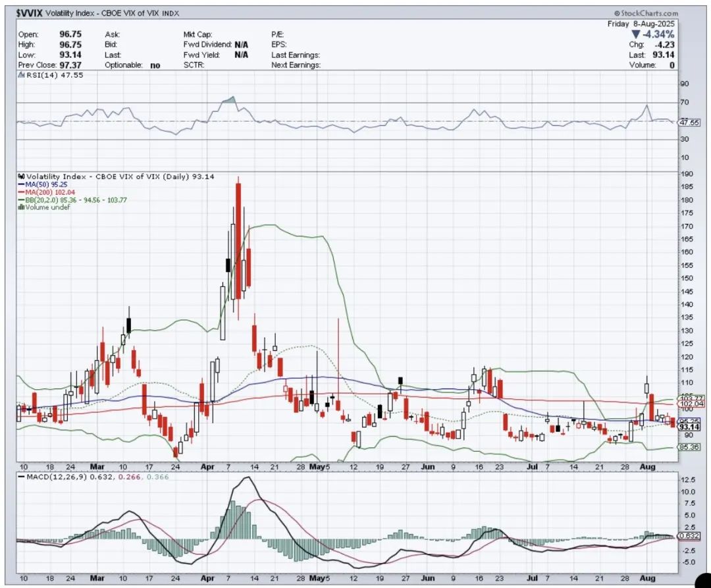Screen dimensions: 711x588
Task: Click the Aug label on the MACD panel date axis
Action: click(x=648, y=579)
